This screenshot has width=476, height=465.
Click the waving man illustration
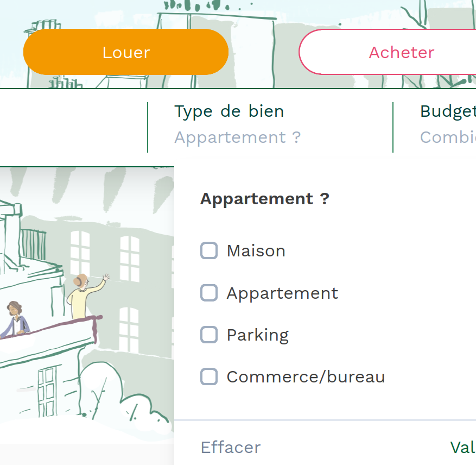pos(85,297)
